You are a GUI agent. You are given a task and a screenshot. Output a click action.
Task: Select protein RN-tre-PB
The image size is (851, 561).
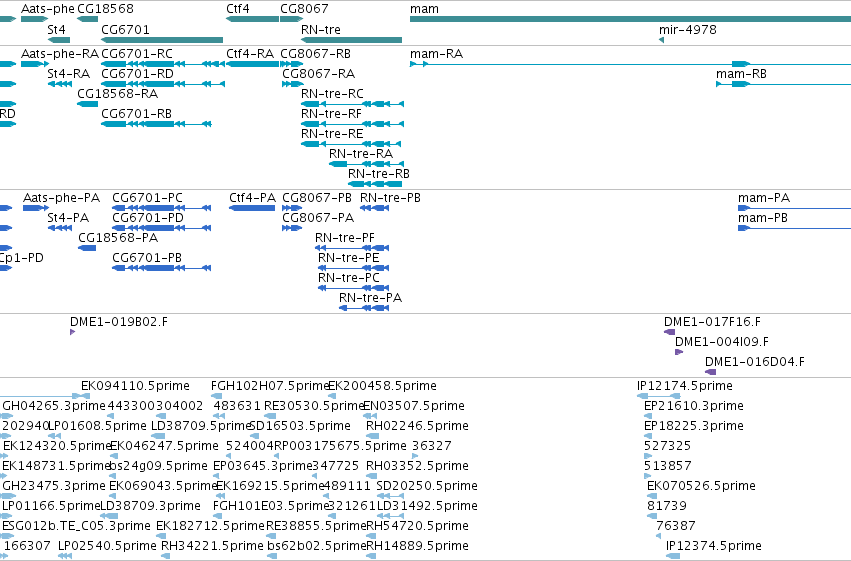point(374,208)
